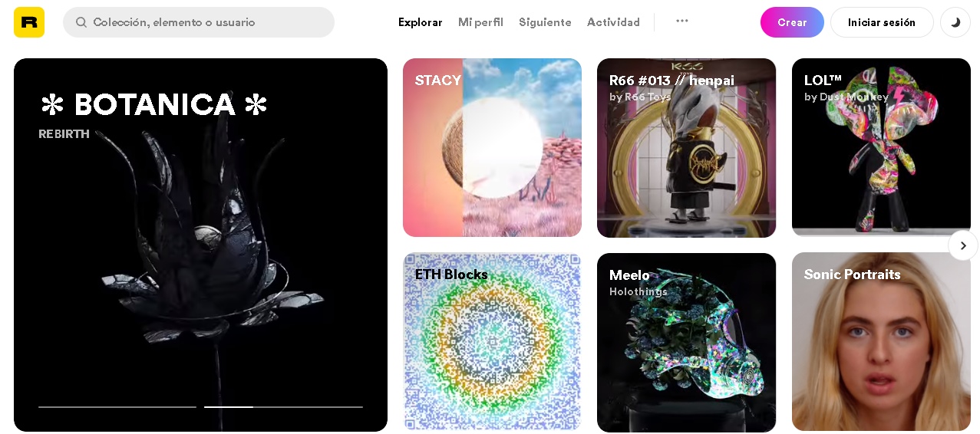Select the first carousel progress bar
This screenshot has height=434, width=980.
[117, 407]
